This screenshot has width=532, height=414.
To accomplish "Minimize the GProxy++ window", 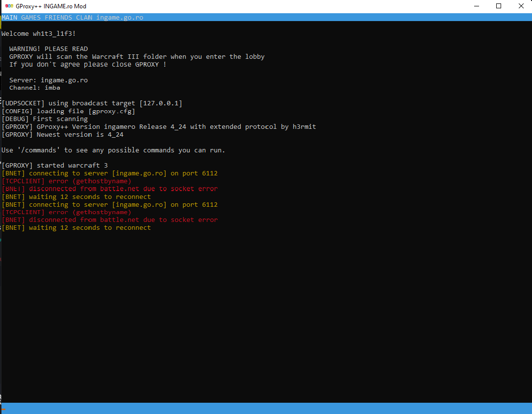I will tap(477, 6).
